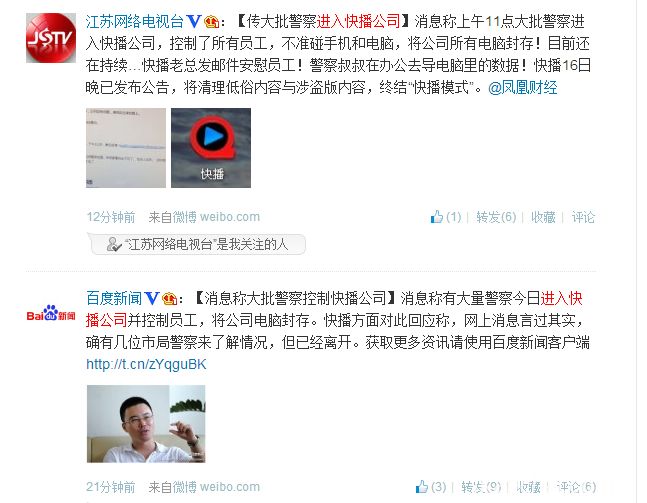This screenshot has height=503, width=647.
Task: Click the blue V verified badge beside 百度新闻
Action: (x=152, y=298)
